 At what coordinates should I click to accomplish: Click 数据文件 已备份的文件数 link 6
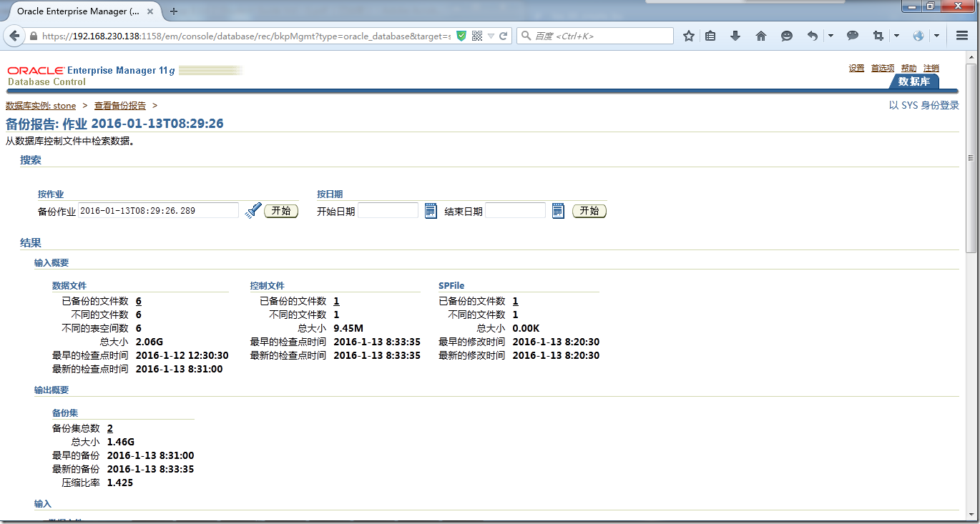139,301
